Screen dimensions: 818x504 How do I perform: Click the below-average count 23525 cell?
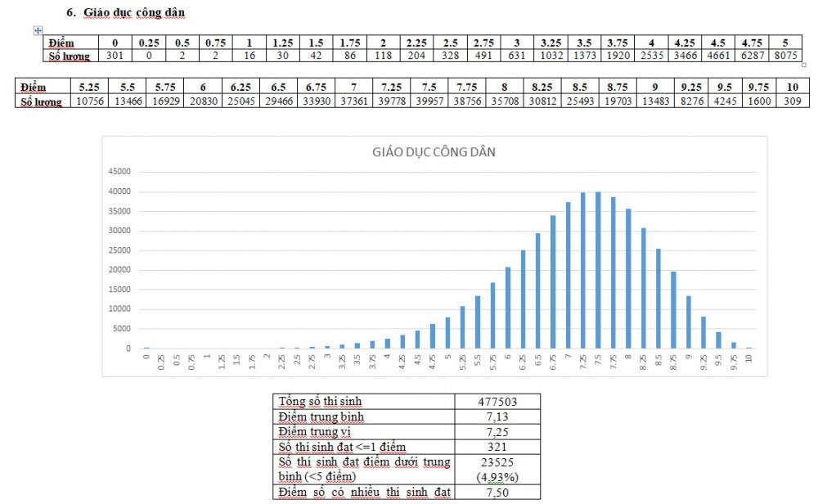[x=497, y=462]
